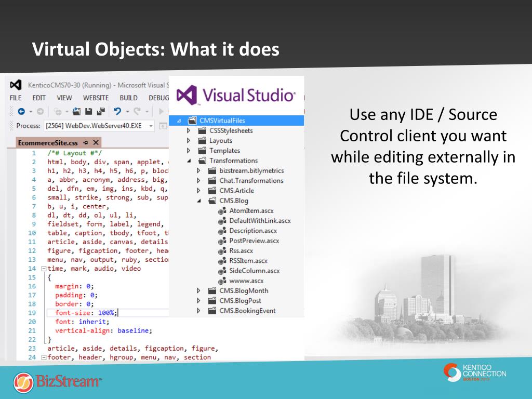Click the 'vertical-align: baseline;' code line

pyautogui.click(x=103, y=330)
